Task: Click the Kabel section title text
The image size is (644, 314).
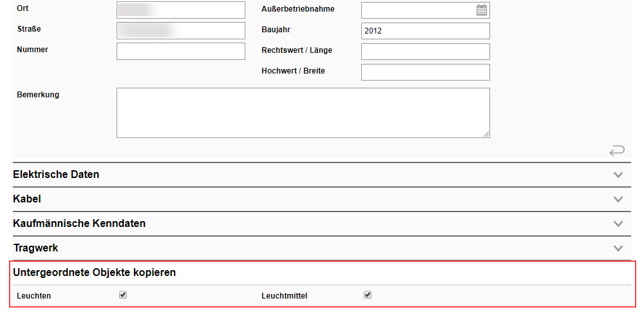Action: click(x=27, y=199)
